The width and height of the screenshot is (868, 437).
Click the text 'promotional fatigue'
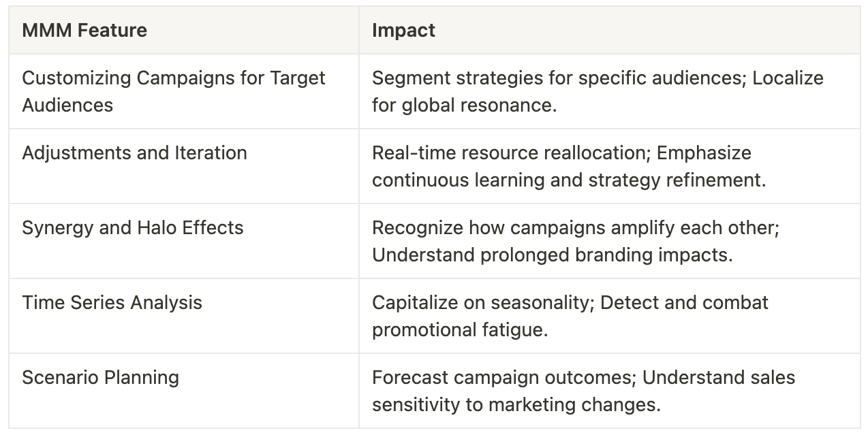[460, 329]
